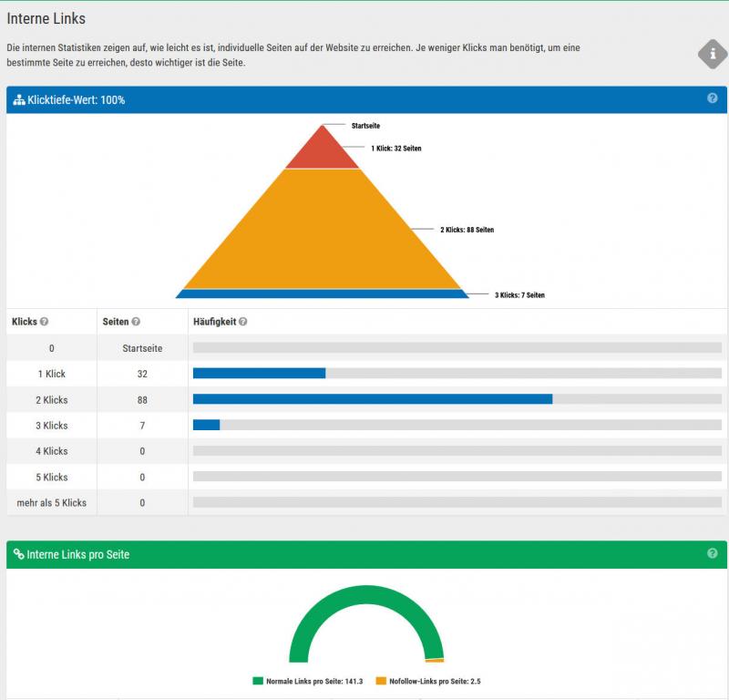The image size is (729, 700).
Task: Open help icon in Interne Links pro Seite header
Action: click(713, 553)
